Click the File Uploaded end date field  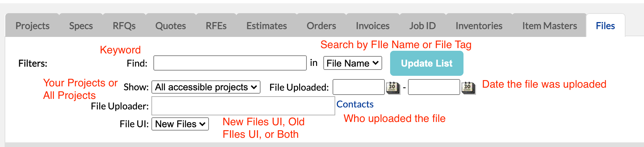[434, 87]
